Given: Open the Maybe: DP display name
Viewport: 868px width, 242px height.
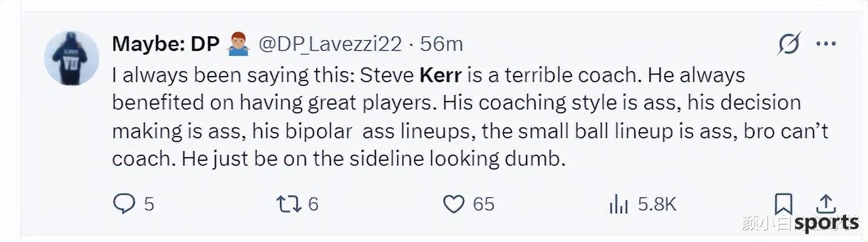Looking at the screenshot, I should [165, 44].
